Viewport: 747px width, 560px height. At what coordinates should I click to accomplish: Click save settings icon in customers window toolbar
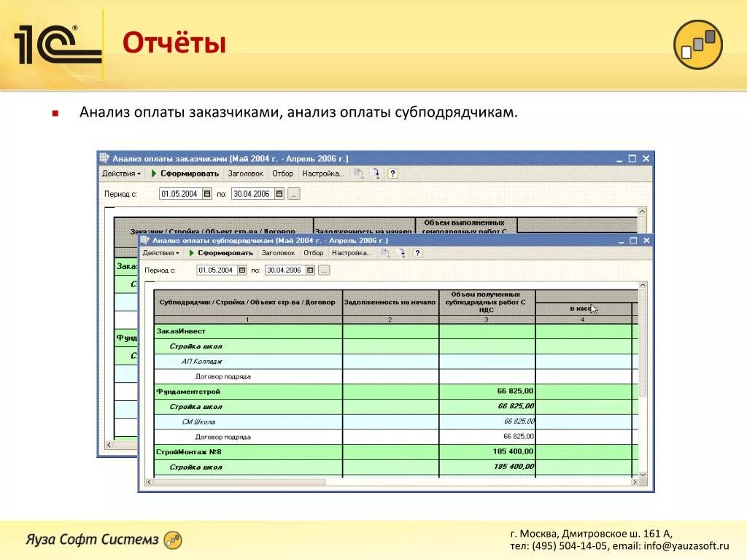[376, 174]
